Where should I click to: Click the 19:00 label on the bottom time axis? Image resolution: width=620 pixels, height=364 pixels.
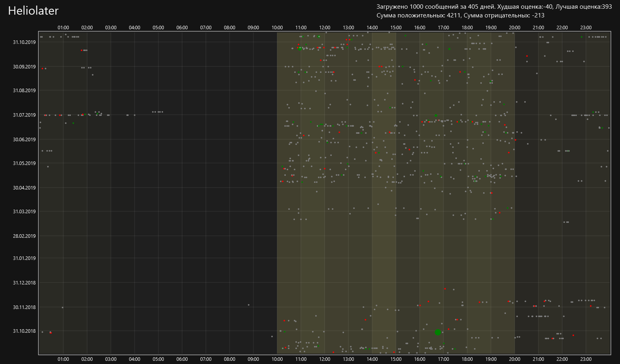point(491,359)
